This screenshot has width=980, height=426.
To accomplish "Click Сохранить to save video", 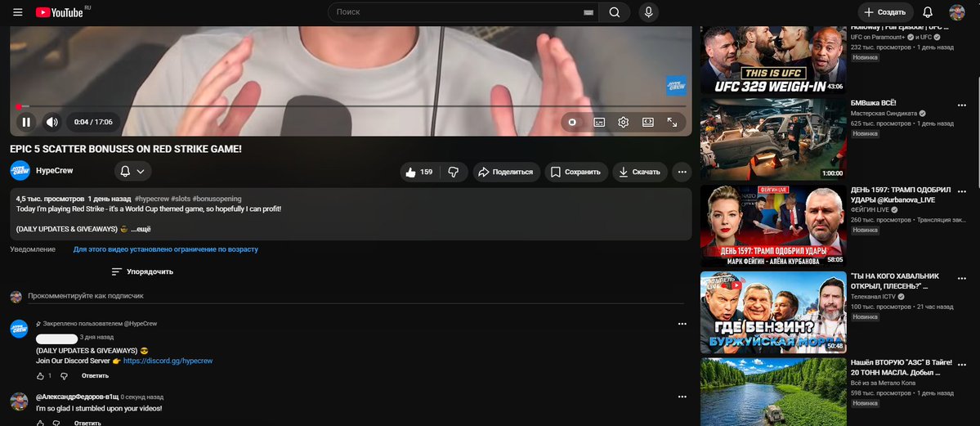I will [576, 172].
